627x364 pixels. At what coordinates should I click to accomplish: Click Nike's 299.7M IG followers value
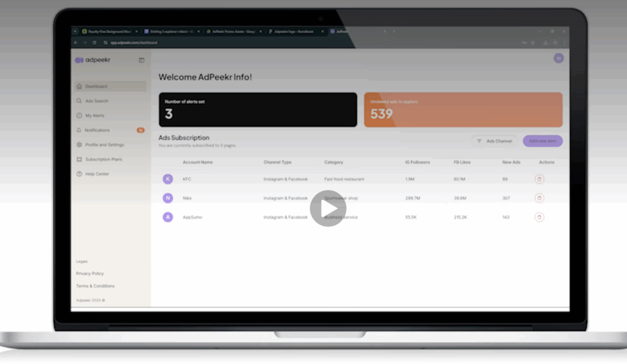[x=413, y=198]
